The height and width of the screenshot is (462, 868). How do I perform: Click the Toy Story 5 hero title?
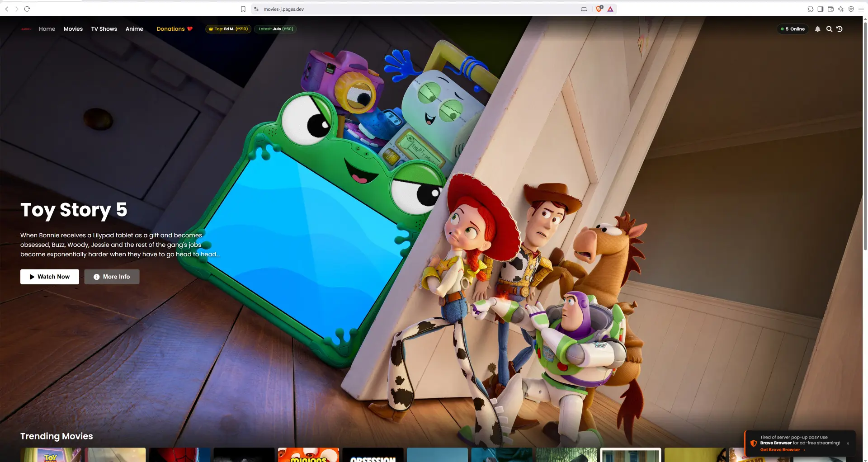pos(74,210)
